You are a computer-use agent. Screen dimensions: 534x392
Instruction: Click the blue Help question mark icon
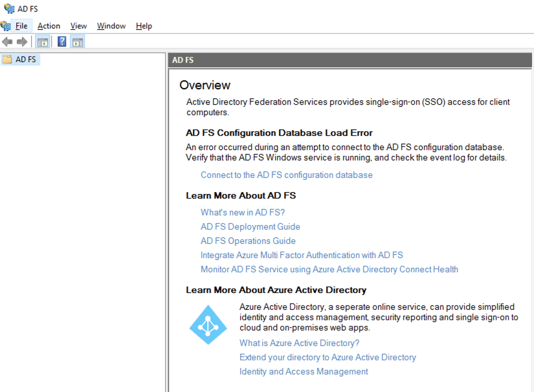(x=62, y=42)
